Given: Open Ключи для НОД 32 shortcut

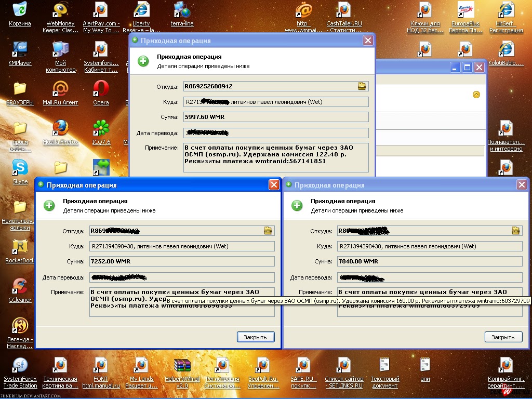Looking at the screenshot, I should point(425,17).
